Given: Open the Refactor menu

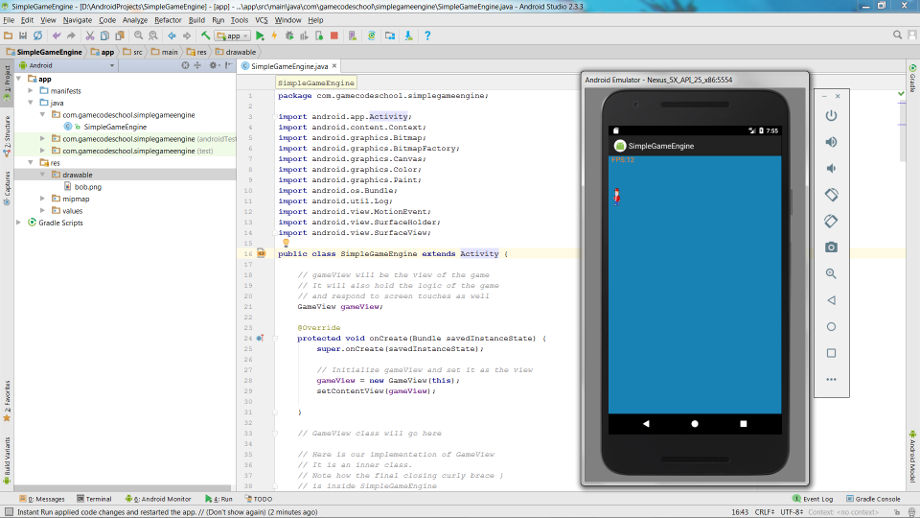Looking at the screenshot, I should pos(168,20).
